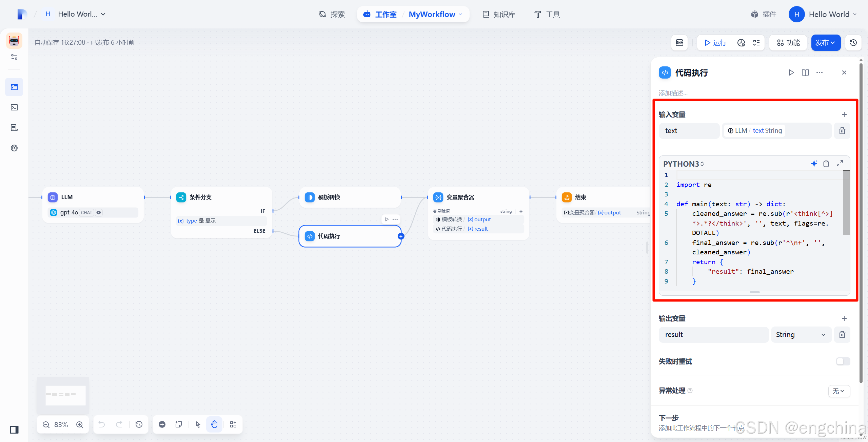Expand the PYTHON3 language selector

(684, 164)
